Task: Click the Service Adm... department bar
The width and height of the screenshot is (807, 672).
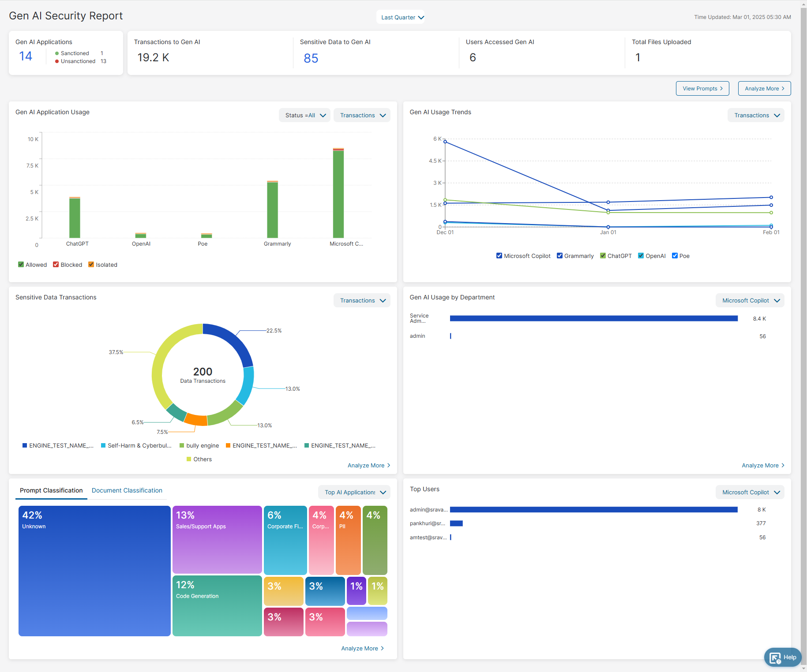Action: (594, 318)
